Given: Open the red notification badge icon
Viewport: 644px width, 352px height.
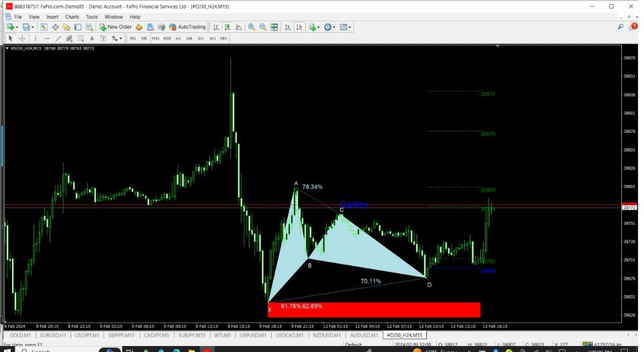Looking at the screenshot, I should coord(633,27).
